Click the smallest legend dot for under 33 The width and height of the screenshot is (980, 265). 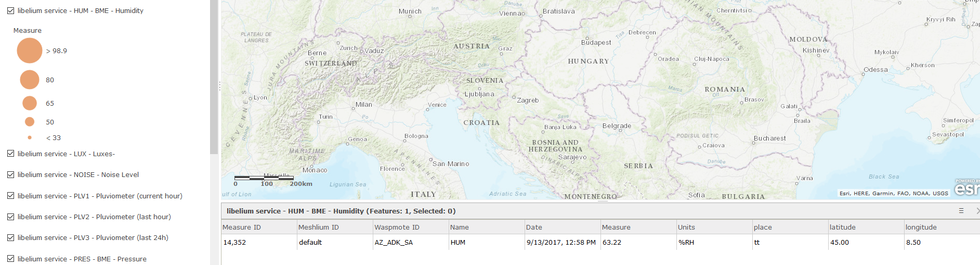coord(30,137)
